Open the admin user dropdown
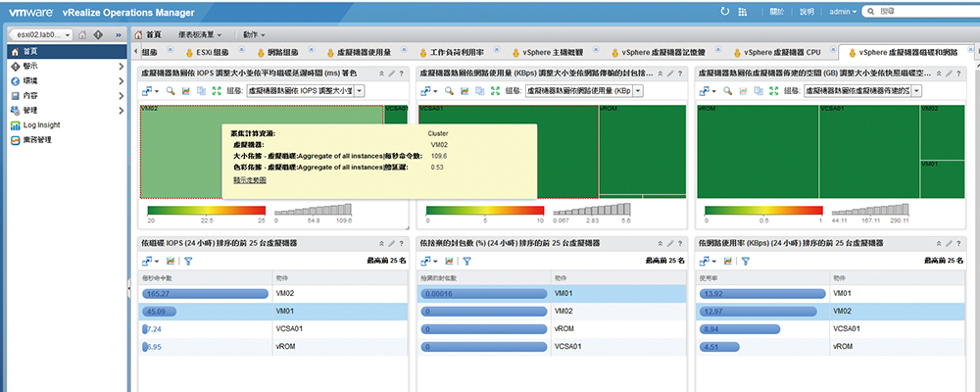The width and height of the screenshot is (980, 392). pos(843,12)
